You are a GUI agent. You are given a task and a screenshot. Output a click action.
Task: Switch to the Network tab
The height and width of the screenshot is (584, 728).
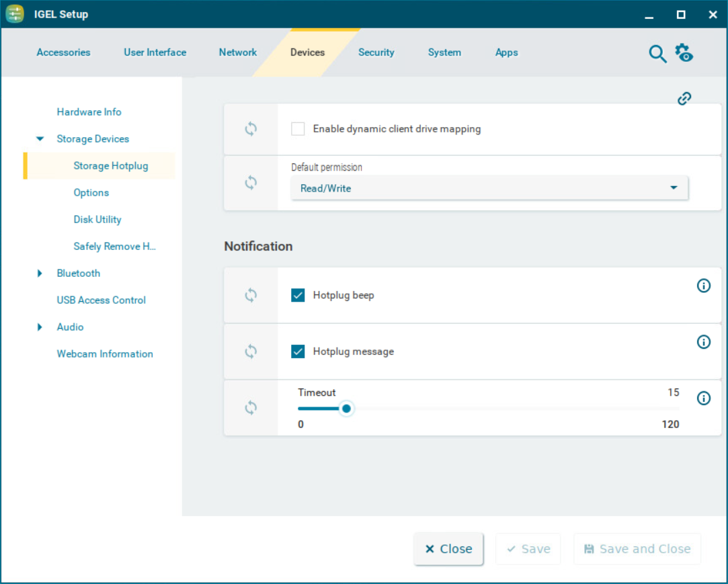[x=237, y=52]
